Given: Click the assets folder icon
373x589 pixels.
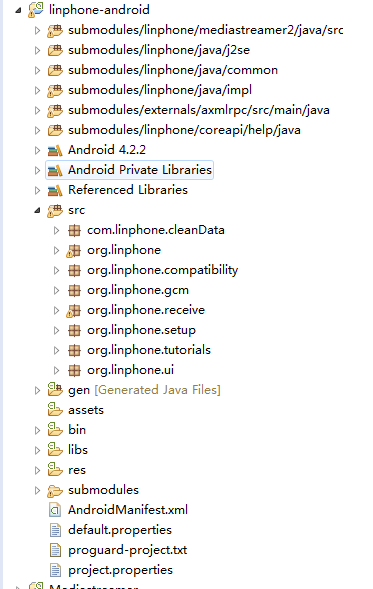Looking at the screenshot, I should click(55, 409).
